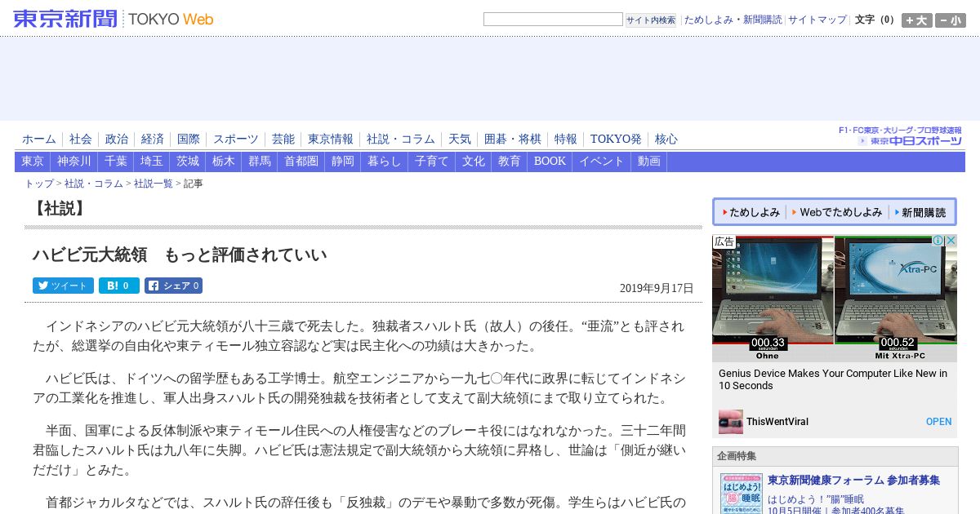Select the 神奈川 regional tab

coord(74,162)
